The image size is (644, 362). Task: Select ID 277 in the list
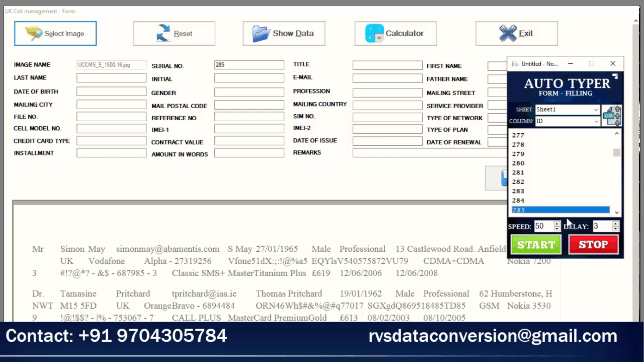pos(560,135)
